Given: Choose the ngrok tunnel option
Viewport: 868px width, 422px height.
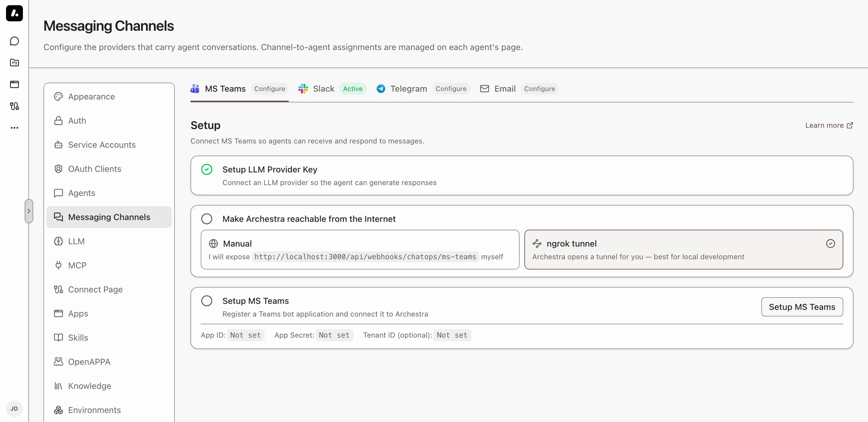Looking at the screenshot, I should click(684, 250).
